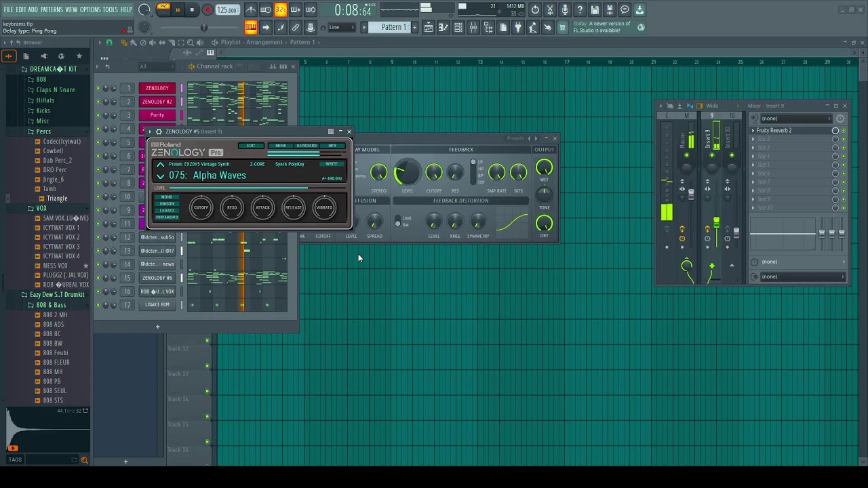Screen dimensions: 868x488
Task: Click the WRITE button in Zenology
Action: (332, 164)
